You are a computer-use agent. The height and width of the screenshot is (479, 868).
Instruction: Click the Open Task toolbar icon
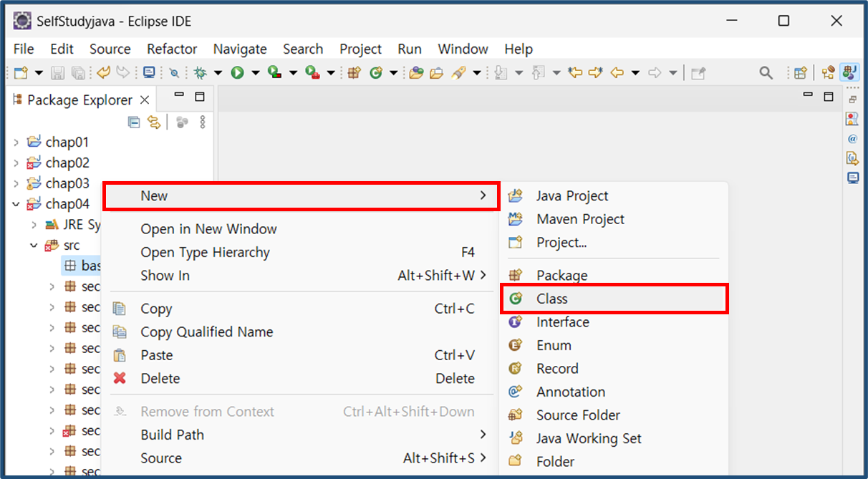tap(436, 72)
